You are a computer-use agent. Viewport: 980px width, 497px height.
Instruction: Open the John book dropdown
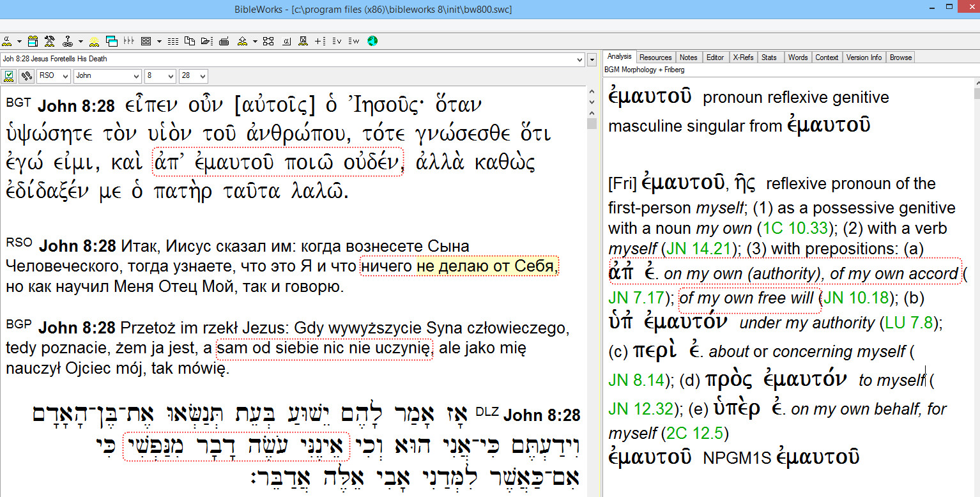107,76
